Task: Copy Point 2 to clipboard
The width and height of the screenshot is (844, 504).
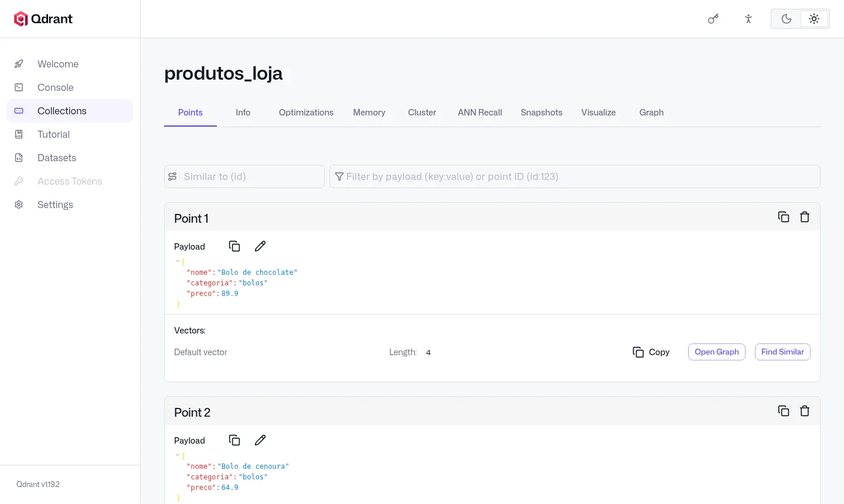Action: point(784,411)
